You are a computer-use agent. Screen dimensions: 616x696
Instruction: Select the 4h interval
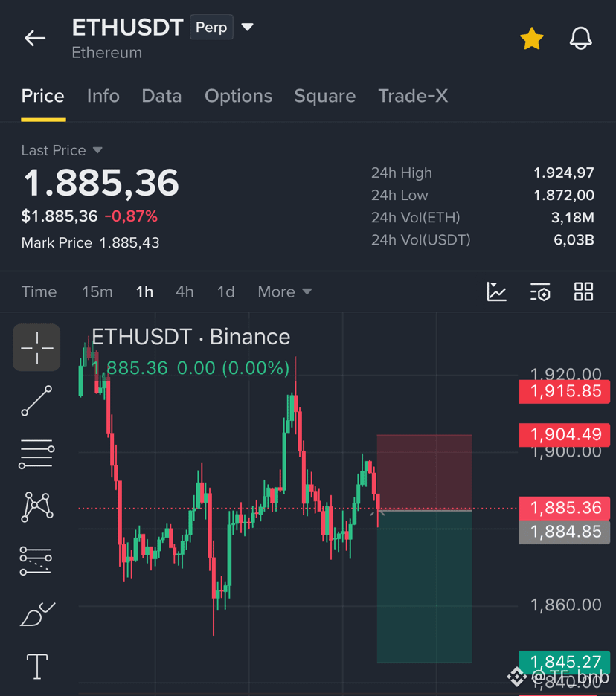pyautogui.click(x=185, y=292)
